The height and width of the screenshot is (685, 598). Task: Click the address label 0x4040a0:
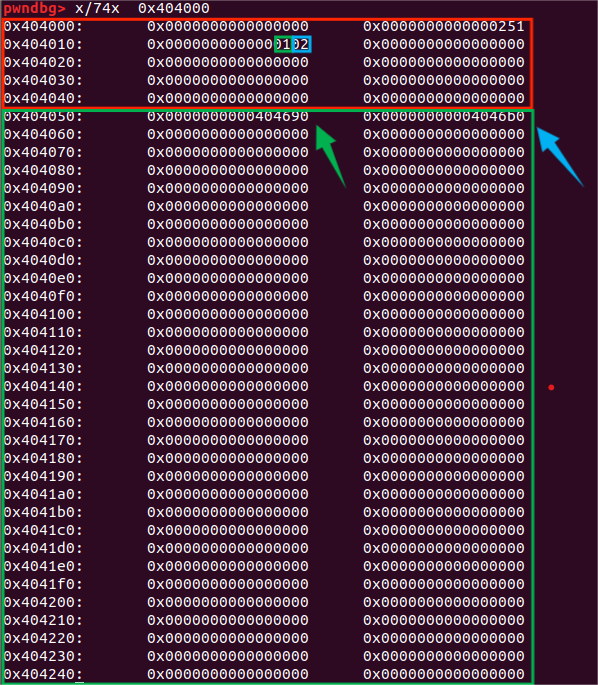[x=43, y=206]
